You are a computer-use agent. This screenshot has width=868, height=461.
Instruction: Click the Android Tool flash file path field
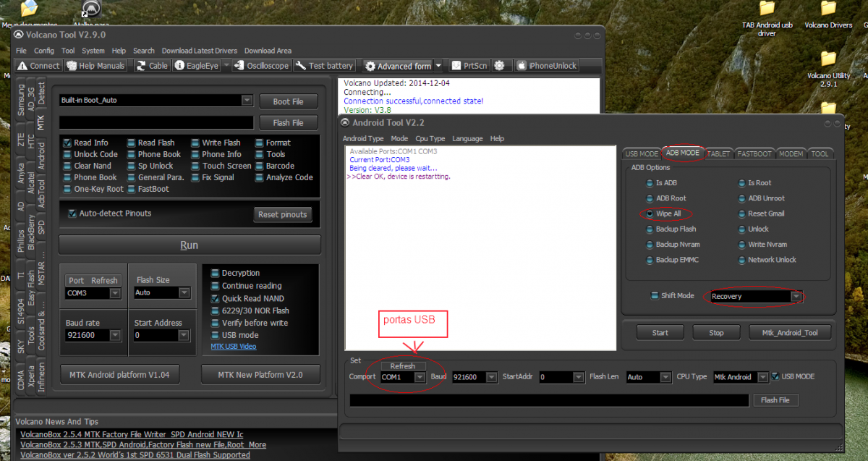(x=549, y=400)
